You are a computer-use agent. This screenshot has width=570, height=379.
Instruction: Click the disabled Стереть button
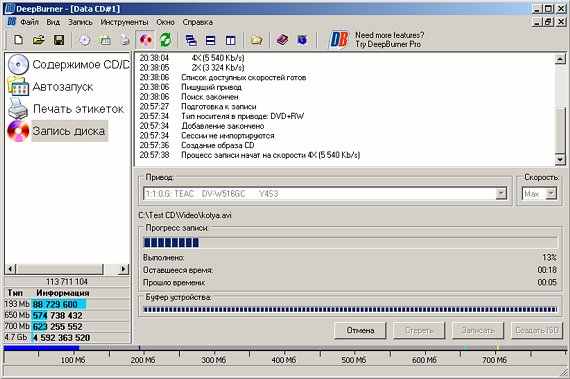(x=419, y=330)
